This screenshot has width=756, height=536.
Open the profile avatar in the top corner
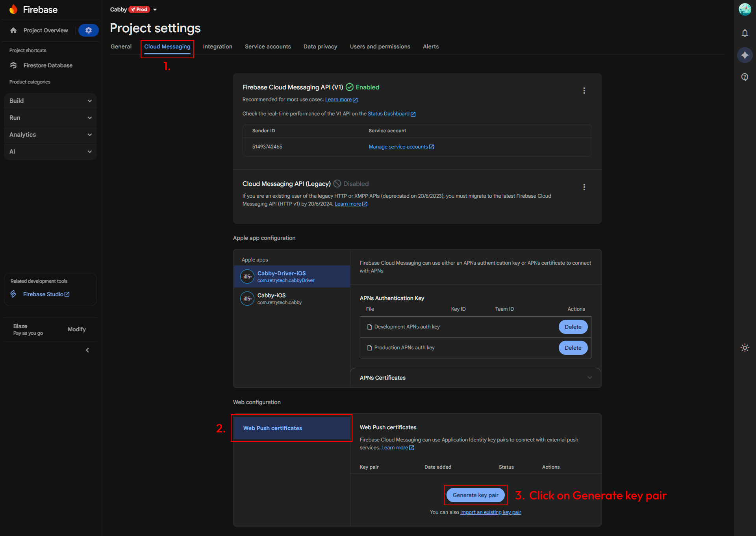(745, 9)
